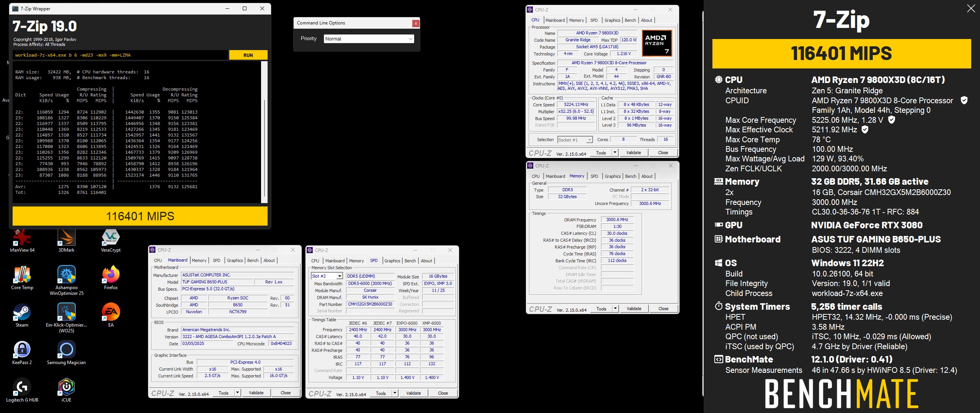Open 3DMark desktop shortcut
The image size is (980, 413).
click(x=66, y=240)
